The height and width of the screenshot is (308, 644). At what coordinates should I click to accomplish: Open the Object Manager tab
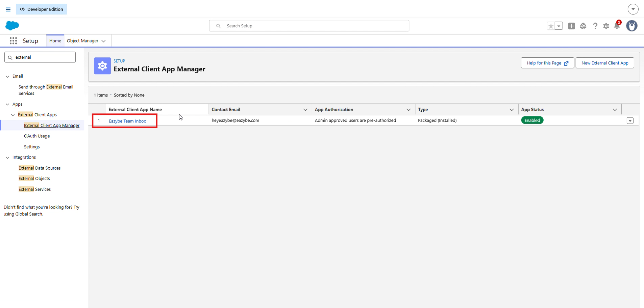click(x=82, y=41)
